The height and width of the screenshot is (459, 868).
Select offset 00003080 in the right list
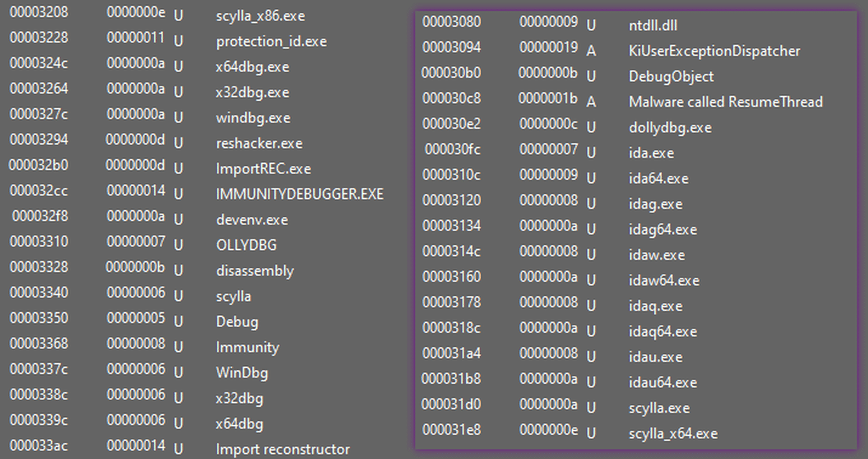pyautogui.click(x=452, y=22)
